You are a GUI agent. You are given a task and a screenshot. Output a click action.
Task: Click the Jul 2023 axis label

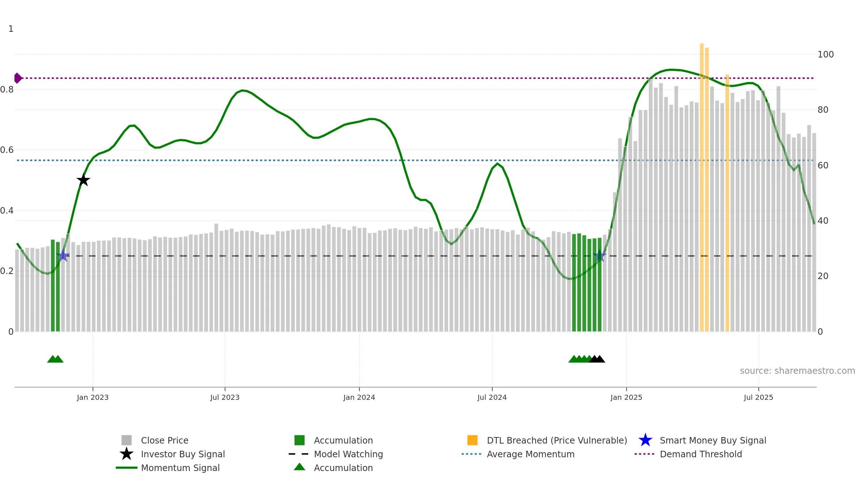pos(225,397)
